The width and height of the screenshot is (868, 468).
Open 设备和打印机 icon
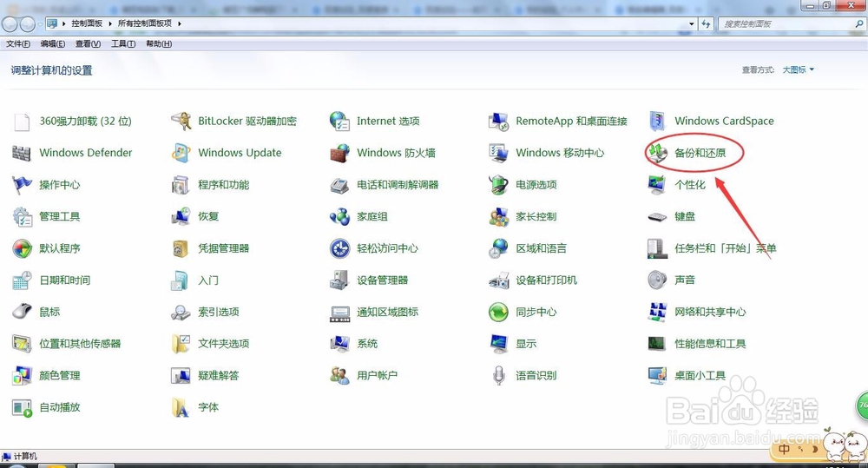(499, 280)
